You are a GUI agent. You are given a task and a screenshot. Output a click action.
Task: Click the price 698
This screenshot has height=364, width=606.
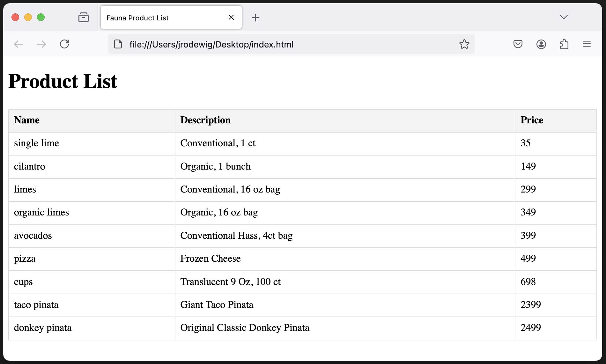click(528, 282)
